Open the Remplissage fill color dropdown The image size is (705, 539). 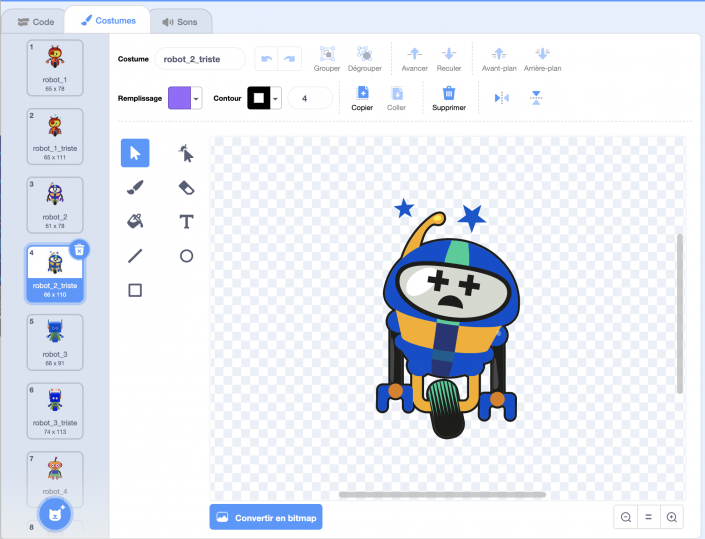[197, 98]
